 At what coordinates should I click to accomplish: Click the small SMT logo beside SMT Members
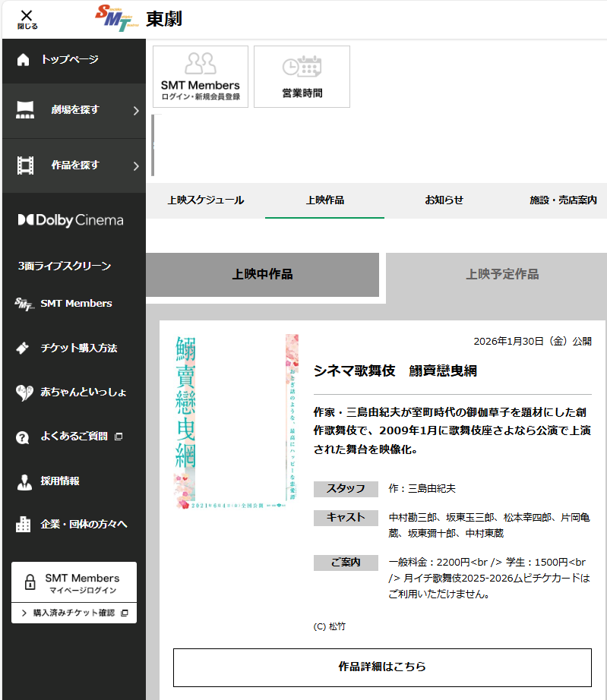pos(24,304)
